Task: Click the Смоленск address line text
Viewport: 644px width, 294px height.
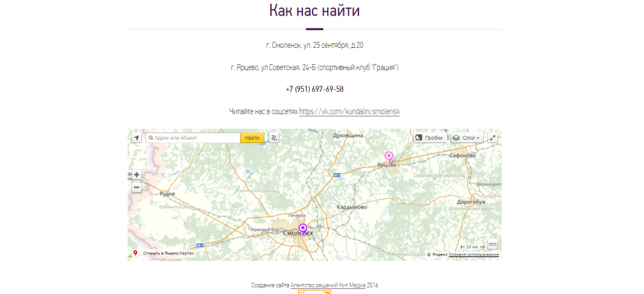Action: tap(314, 45)
